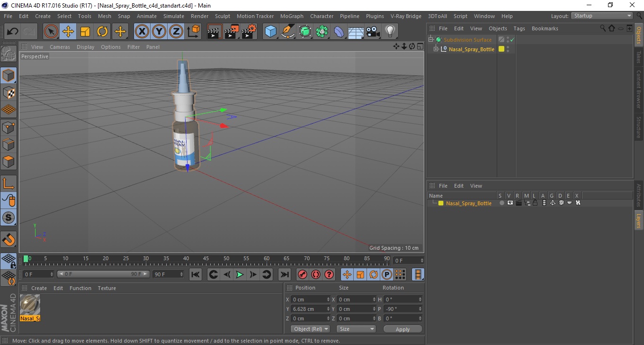Viewport: 644px width, 345px height.
Task: Switch to the Content Browser tab
Action: click(x=638, y=90)
